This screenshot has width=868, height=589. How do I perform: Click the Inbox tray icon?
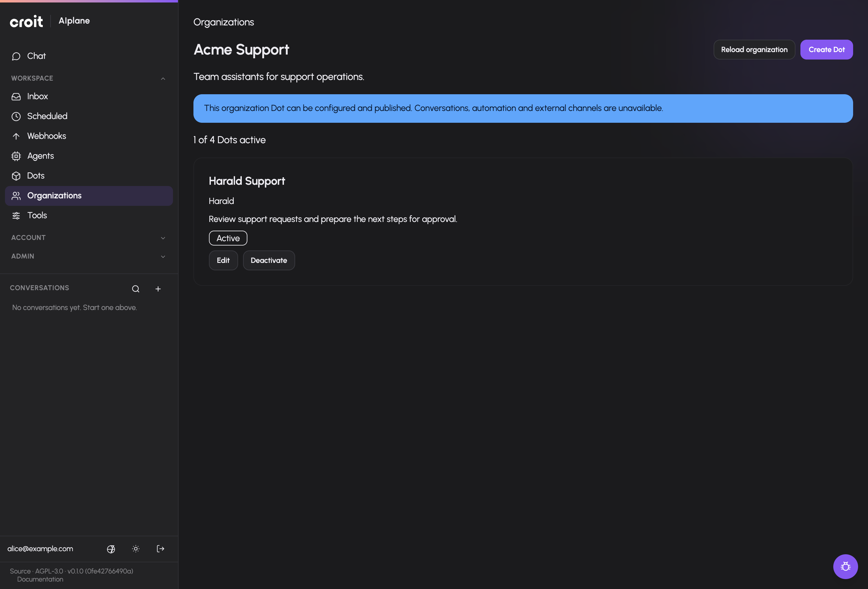(x=16, y=96)
